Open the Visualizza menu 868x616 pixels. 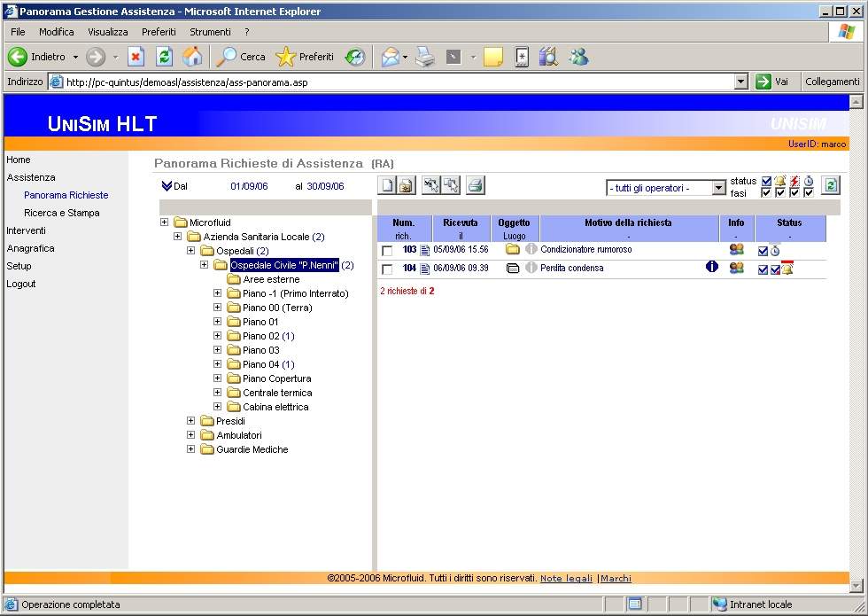(108, 32)
